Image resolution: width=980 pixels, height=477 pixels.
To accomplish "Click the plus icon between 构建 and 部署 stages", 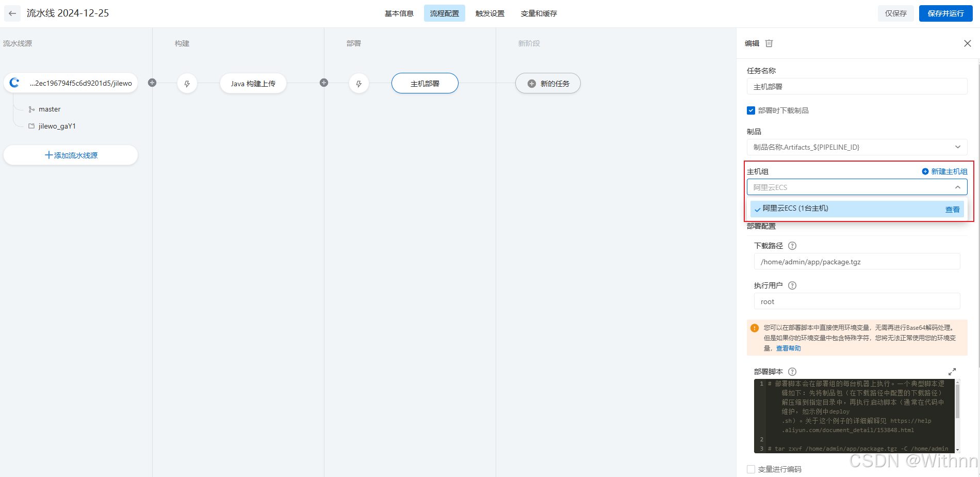I will pyautogui.click(x=323, y=83).
